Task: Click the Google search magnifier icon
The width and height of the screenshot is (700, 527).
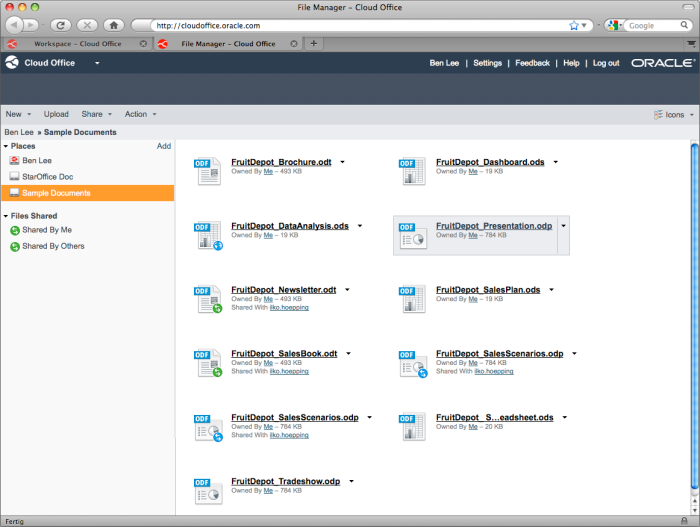Action: tap(684, 25)
